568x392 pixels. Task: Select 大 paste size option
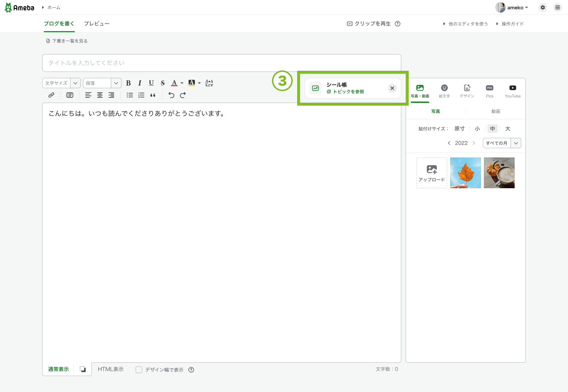(508, 129)
